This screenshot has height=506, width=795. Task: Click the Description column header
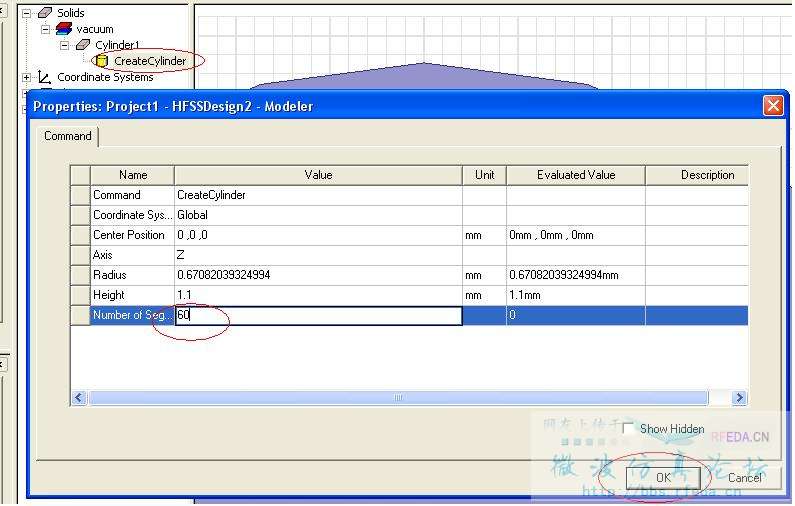[697, 175]
